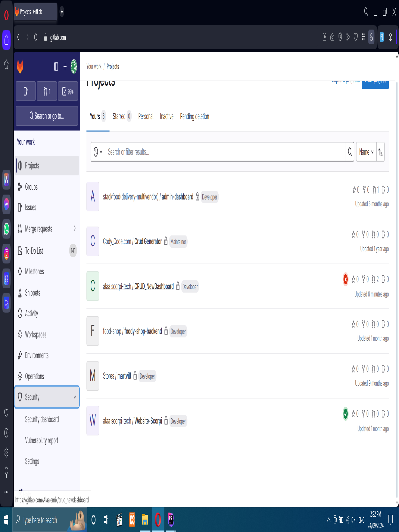Click failed pipeline status on CRUD_NewDashboard
The height and width of the screenshot is (532, 399).
point(345,279)
